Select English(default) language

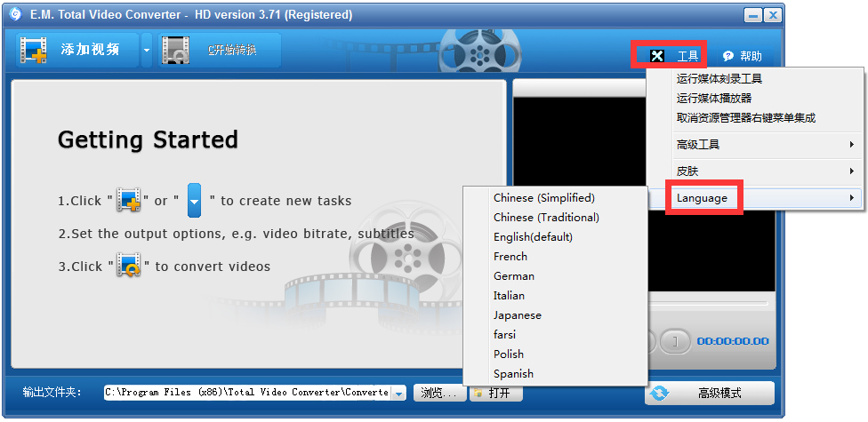click(x=555, y=236)
